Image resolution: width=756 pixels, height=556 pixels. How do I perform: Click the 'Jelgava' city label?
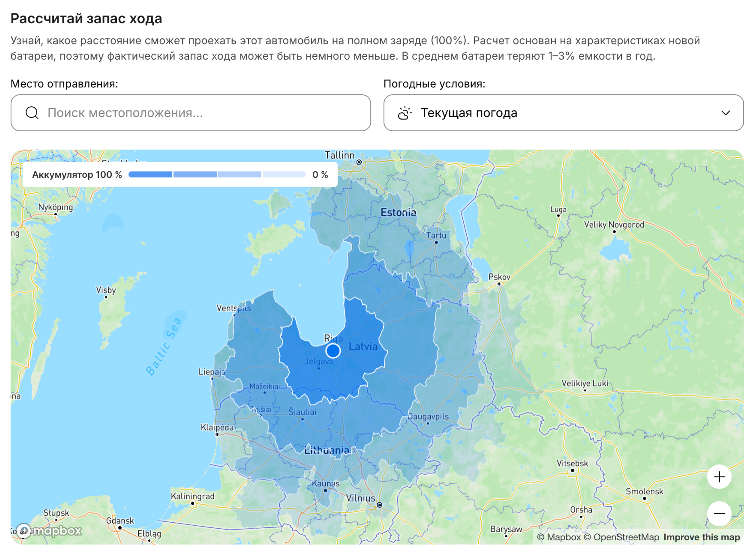click(319, 361)
